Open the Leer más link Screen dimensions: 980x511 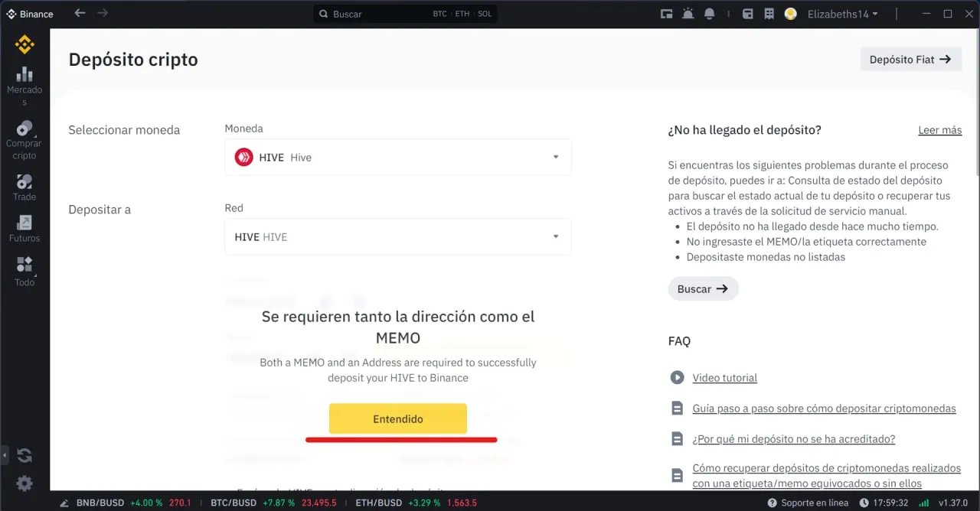point(939,130)
